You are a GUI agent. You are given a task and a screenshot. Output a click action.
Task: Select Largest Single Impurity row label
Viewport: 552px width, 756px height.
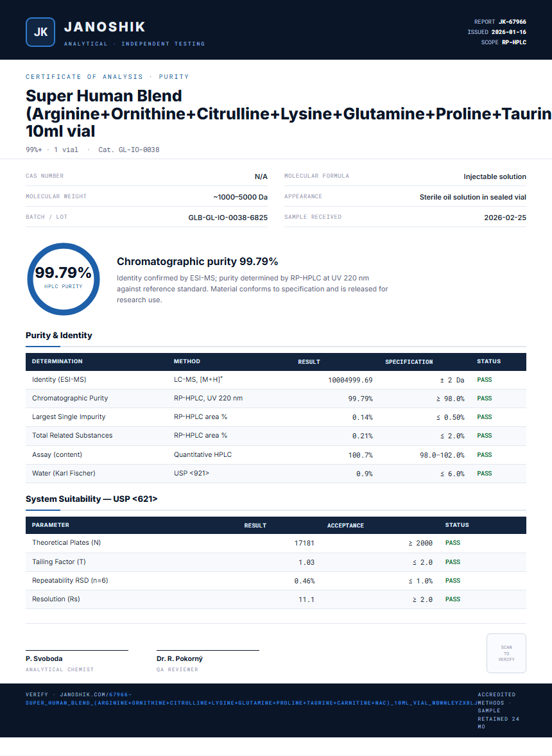click(x=69, y=417)
